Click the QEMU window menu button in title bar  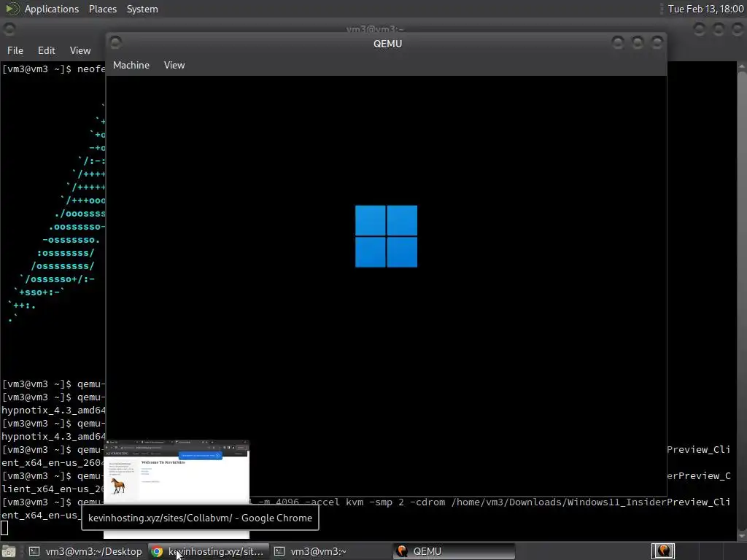coord(116,43)
